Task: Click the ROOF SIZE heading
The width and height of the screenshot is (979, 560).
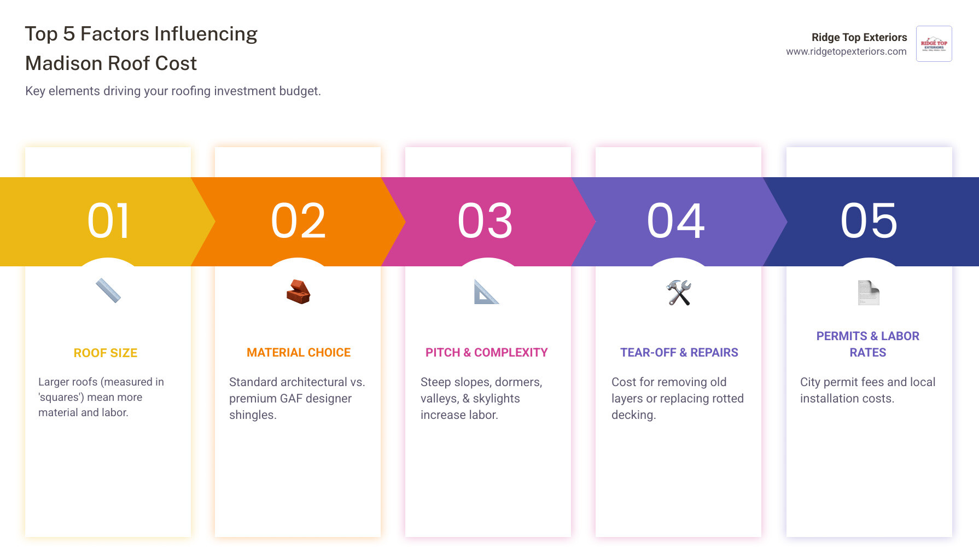Action: (106, 353)
